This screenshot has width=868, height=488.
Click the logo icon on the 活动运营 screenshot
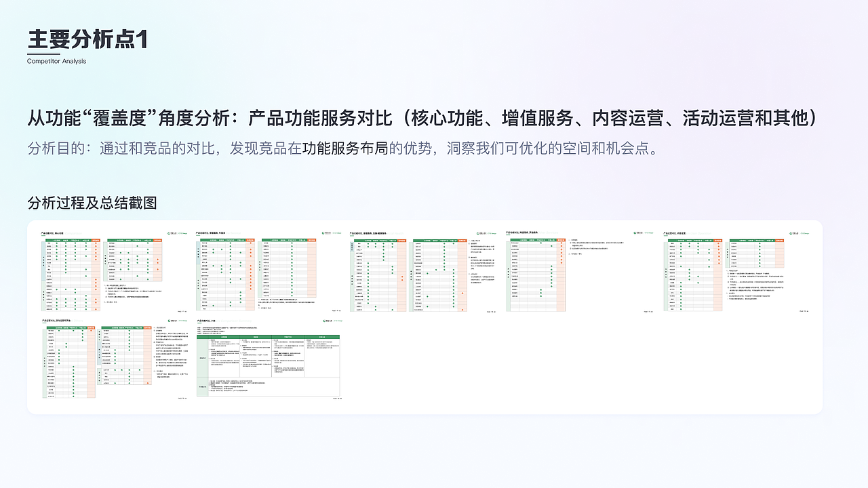pos(169,321)
